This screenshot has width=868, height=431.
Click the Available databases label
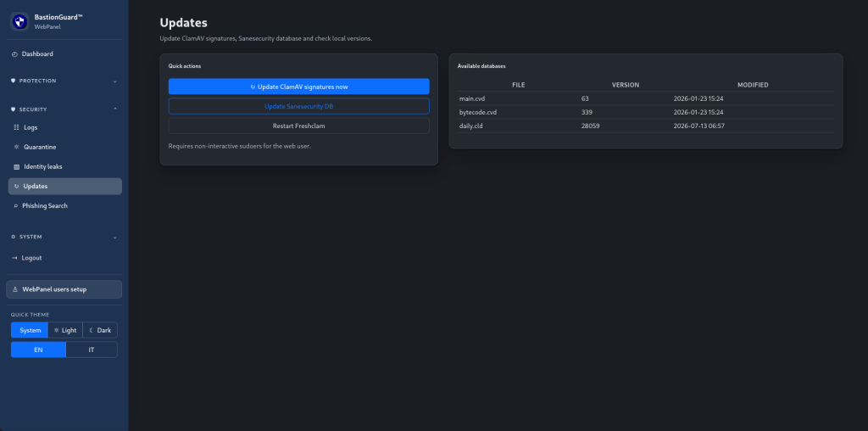pyautogui.click(x=481, y=66)
